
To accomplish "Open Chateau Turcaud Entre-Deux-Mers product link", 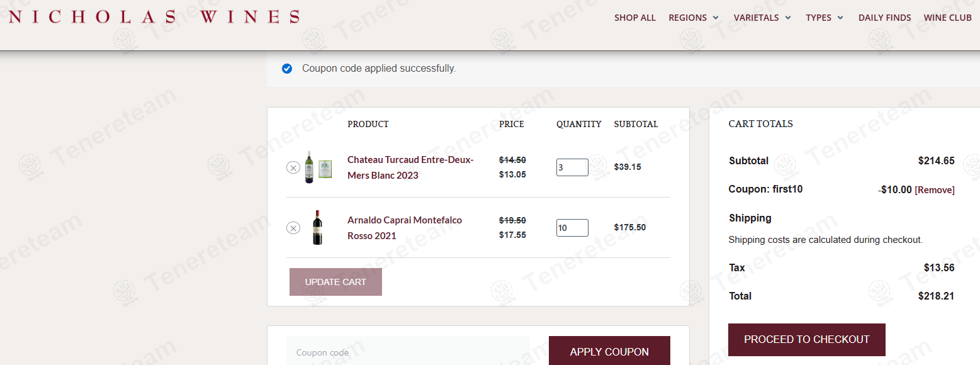I will point(410,167).
